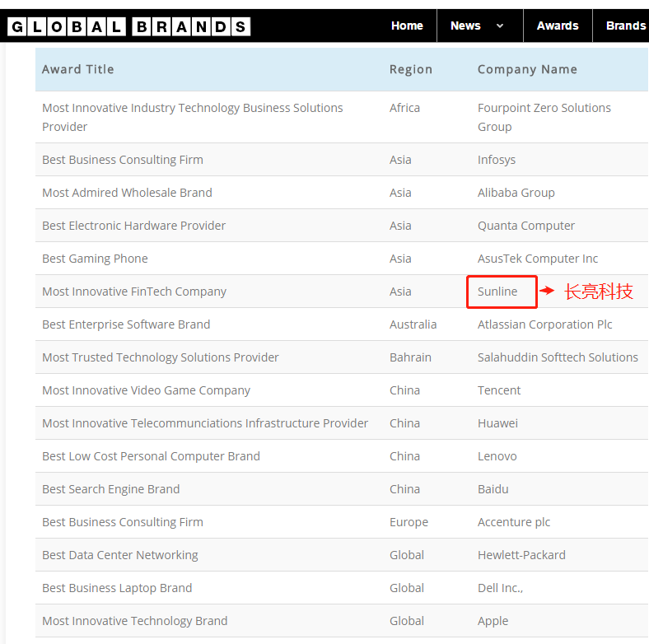The image size is (649, 644).
Task: Open the Brands menu item
Action: click(626, 26)
